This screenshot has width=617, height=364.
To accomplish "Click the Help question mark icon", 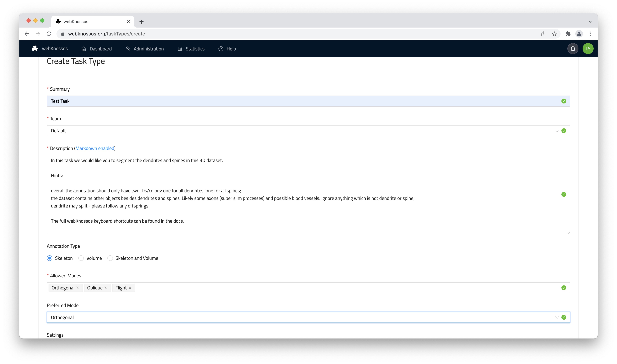I will pos(221,49).
